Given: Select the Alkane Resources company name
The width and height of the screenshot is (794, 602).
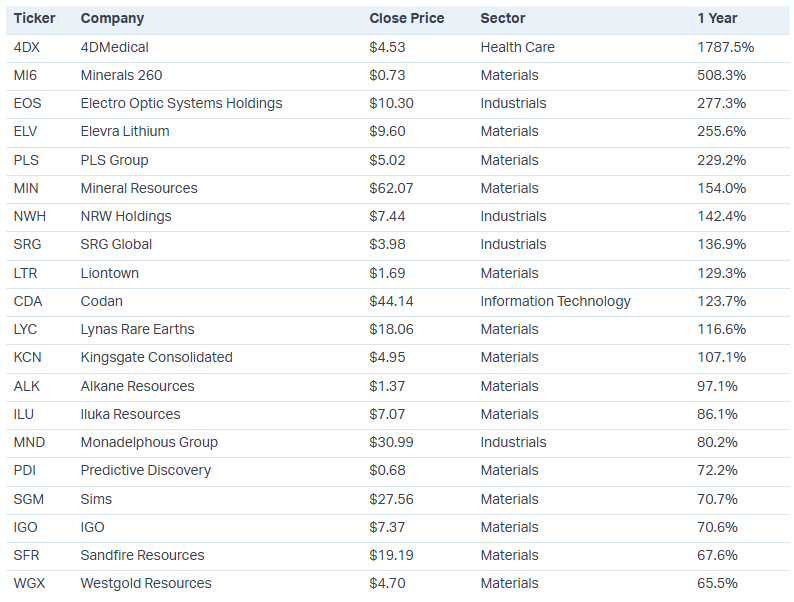Looking at the screenshot, I should point(138,386).
